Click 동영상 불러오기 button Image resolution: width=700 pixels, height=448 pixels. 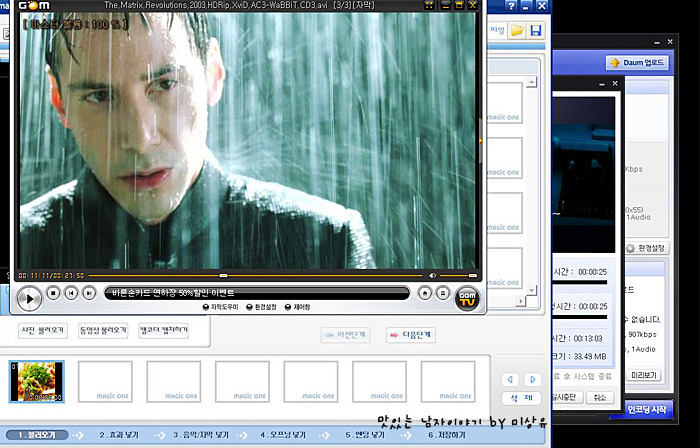103,331
